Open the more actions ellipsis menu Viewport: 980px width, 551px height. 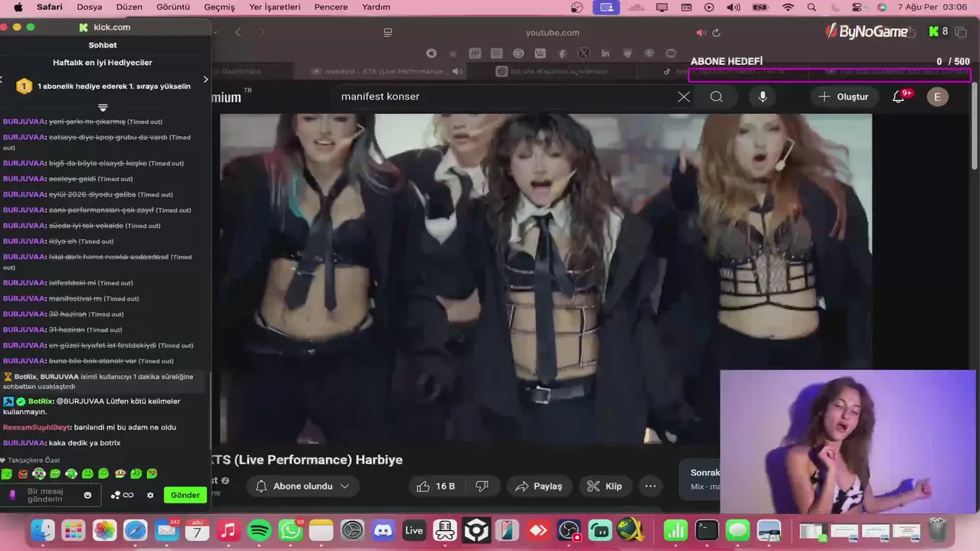[x=651, y=486]
